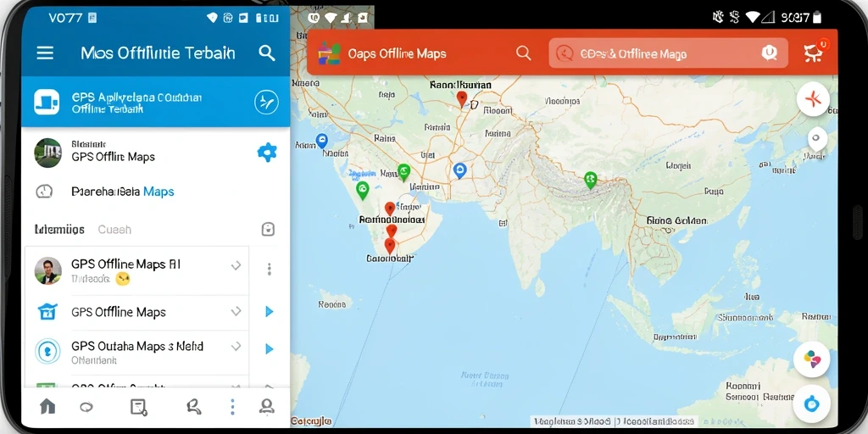Select the westernmost blue map pin

click(x=321, y=141)
